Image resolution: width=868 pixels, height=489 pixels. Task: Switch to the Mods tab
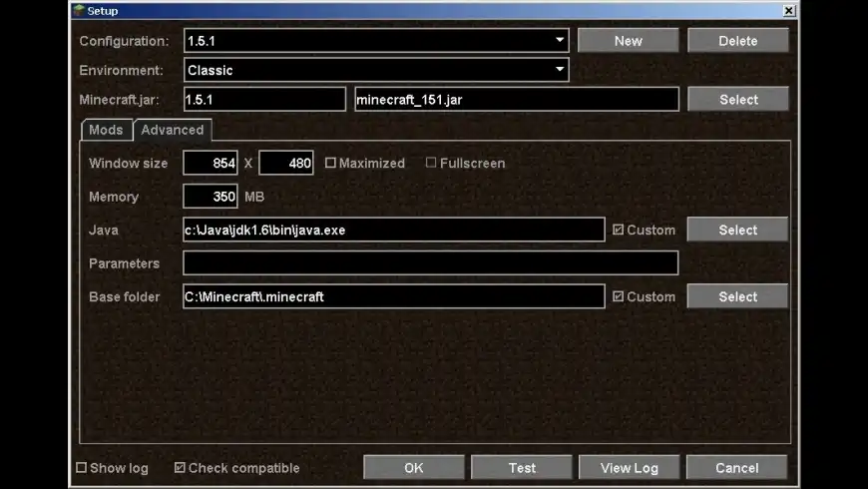107,130
